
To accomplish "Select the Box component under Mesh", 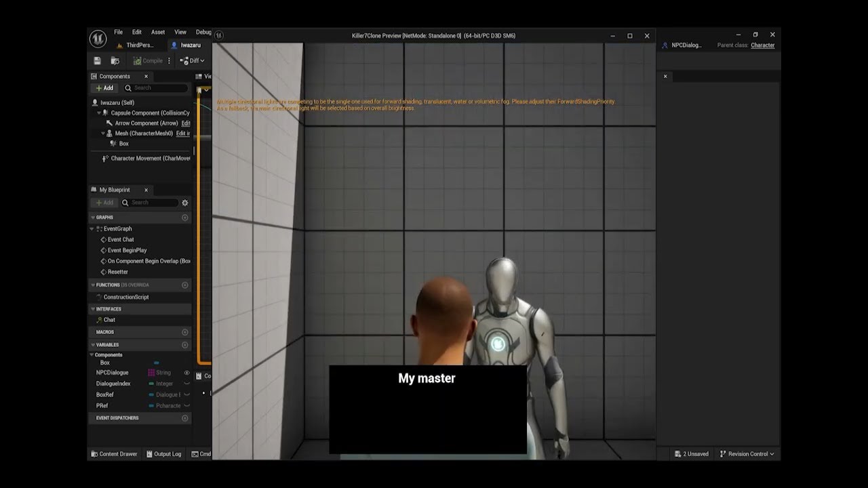I will click(123, 144).
